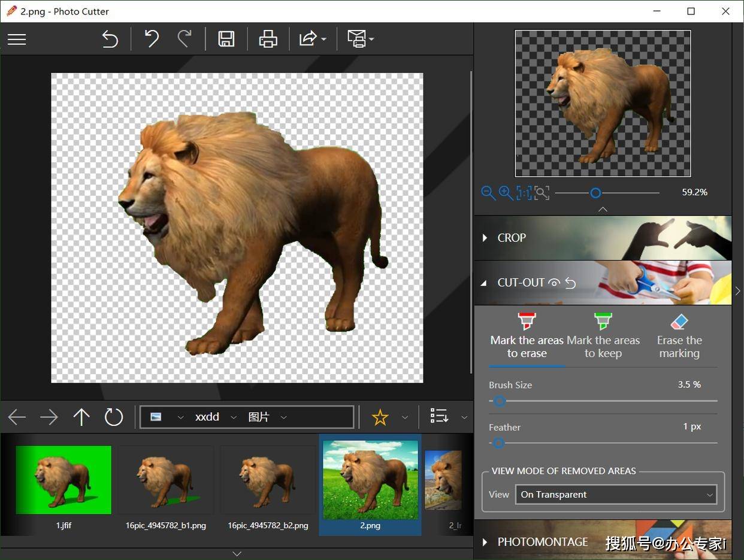This screenshot has width=744, height=560.
Task: Click the send by email icon
Action: [356, 40]
